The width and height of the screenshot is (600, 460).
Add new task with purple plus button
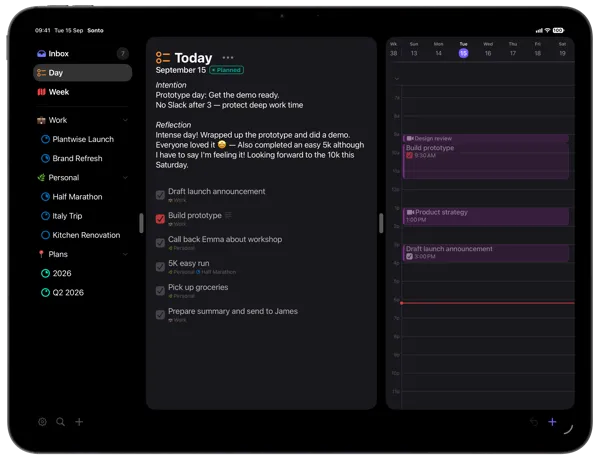point(552,422)
